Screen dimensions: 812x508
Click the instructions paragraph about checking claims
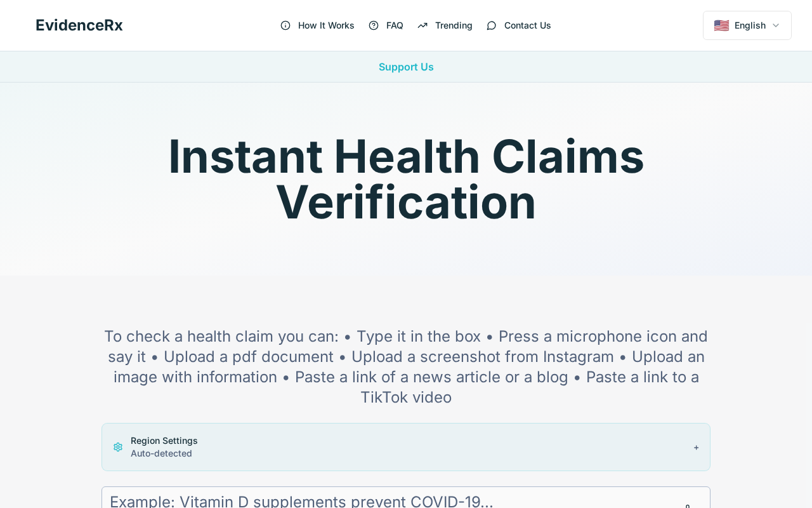pos(406,367)
